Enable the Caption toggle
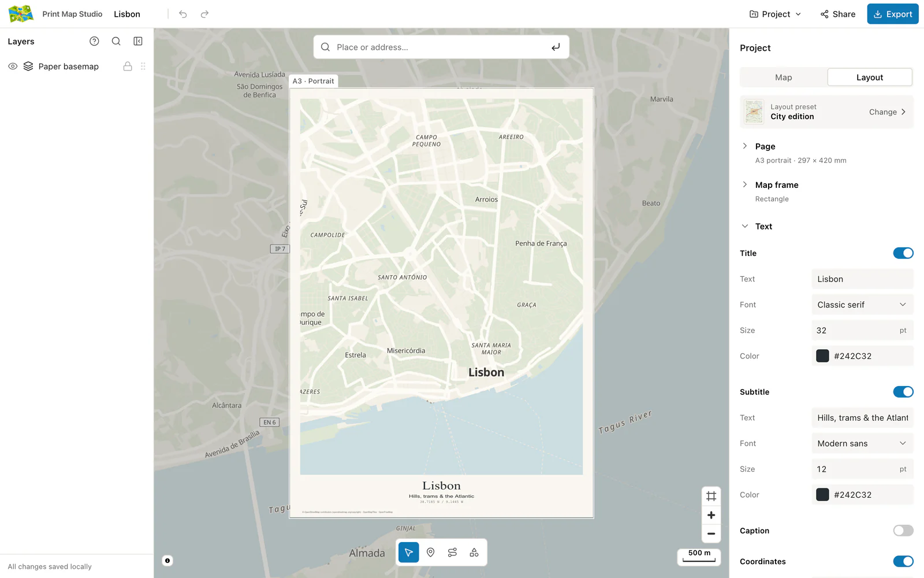Image resolution: width=924 pixels, height=578 pixels. (903, 531)
